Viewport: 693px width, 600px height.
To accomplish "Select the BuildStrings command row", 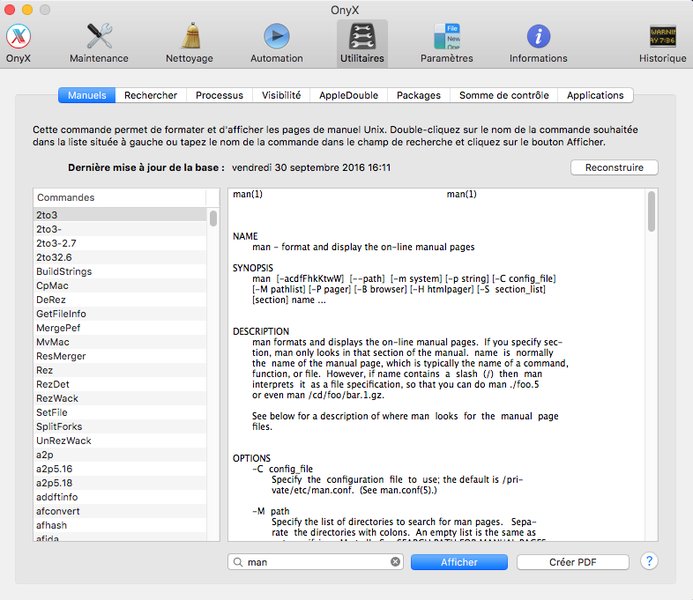I will click(120, 271).
